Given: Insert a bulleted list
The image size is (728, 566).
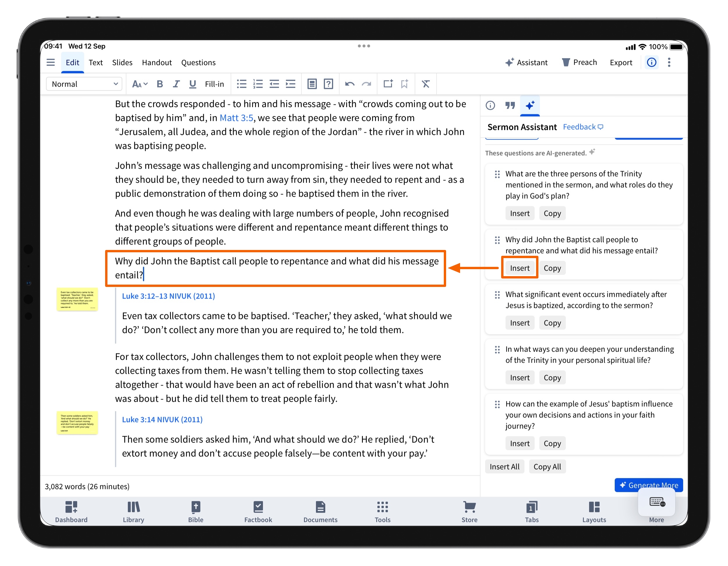Looking at the screenshot, I should pos(241,84).
